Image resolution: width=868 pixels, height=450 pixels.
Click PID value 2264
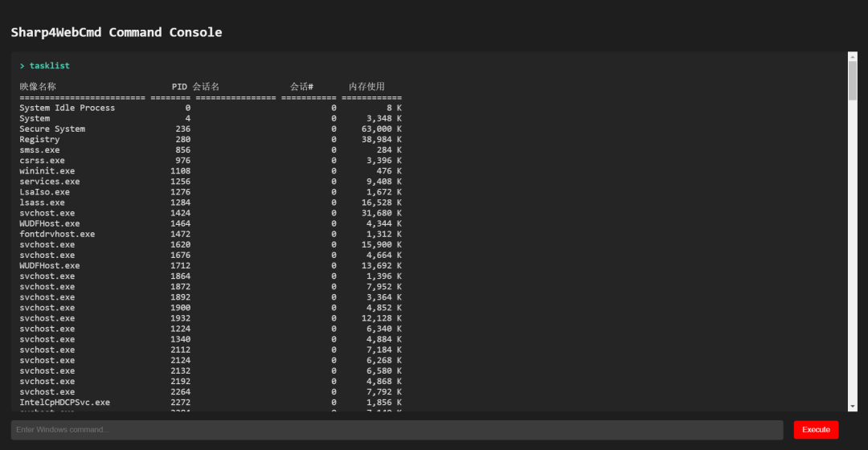coord(181,392)
